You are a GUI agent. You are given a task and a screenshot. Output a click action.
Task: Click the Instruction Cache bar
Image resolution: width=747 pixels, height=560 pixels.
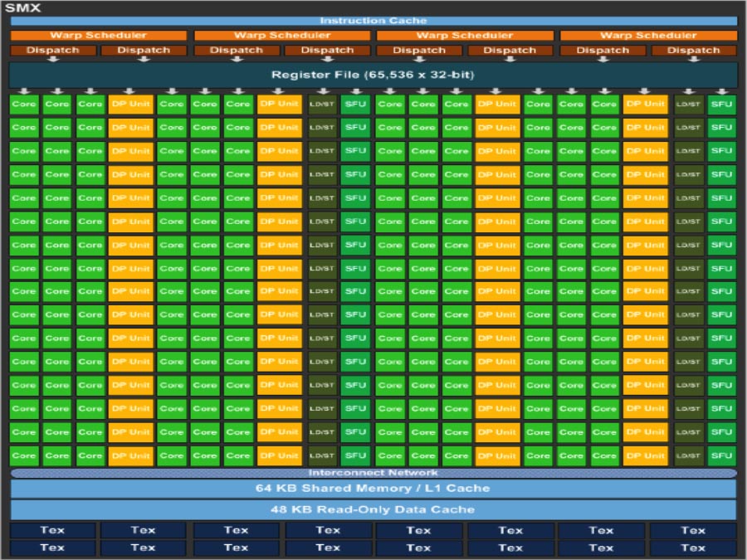[373, 21]
